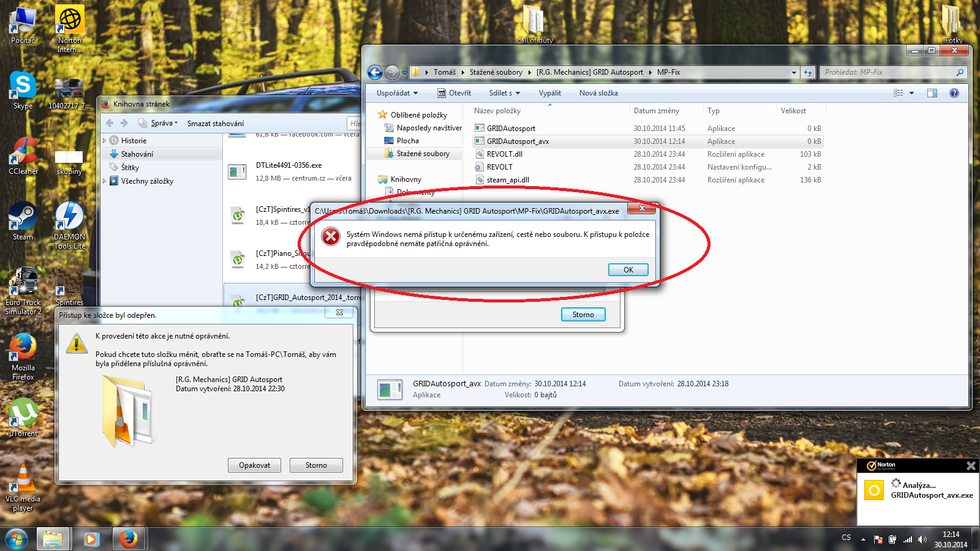
Task: Open Windows Explorer from the taskbar
Action: point(53,539)
